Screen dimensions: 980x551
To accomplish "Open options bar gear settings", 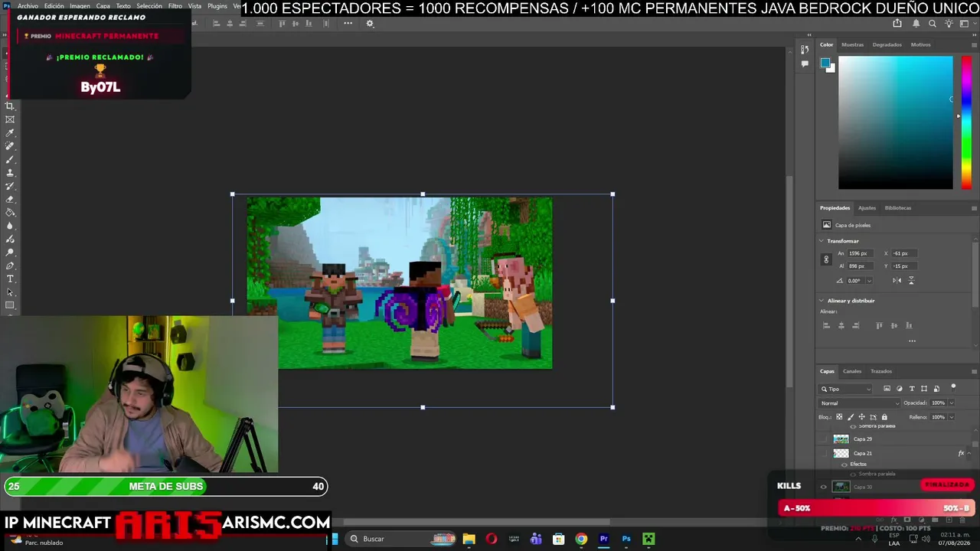I will coord(370,24).
